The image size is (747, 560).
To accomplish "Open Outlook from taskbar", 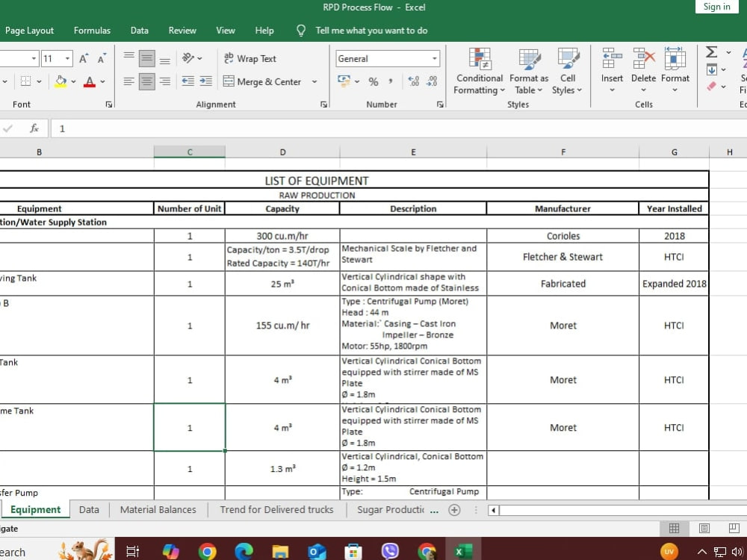I will (x=316, y=552).
